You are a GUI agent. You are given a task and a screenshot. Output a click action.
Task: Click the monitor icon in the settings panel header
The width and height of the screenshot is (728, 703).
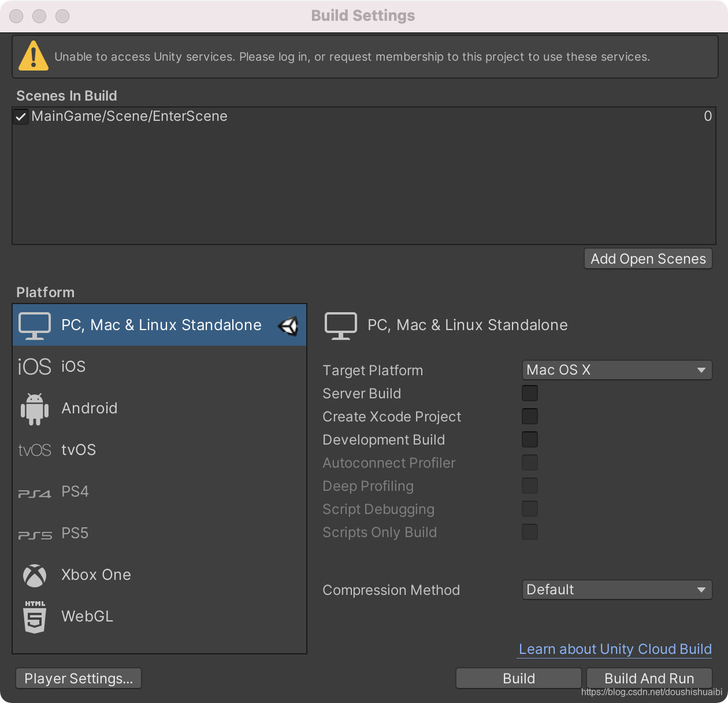(x=341, y=326)
